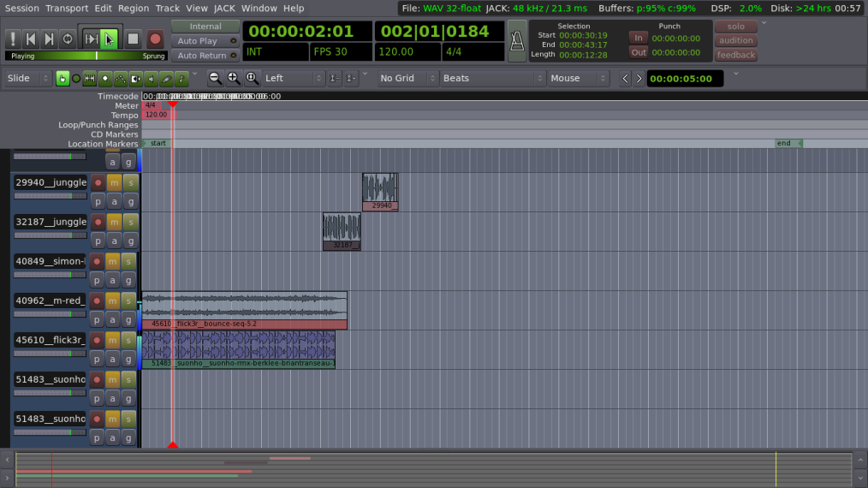The height and width of the screenshot is (488, 868).
Task: Open the Beats snap type dropdown
Action: point(493,79)
